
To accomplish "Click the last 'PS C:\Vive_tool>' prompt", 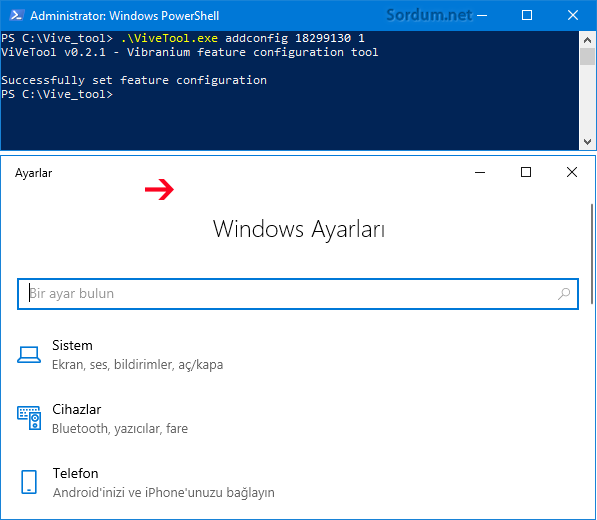I will tap(57, 94).
